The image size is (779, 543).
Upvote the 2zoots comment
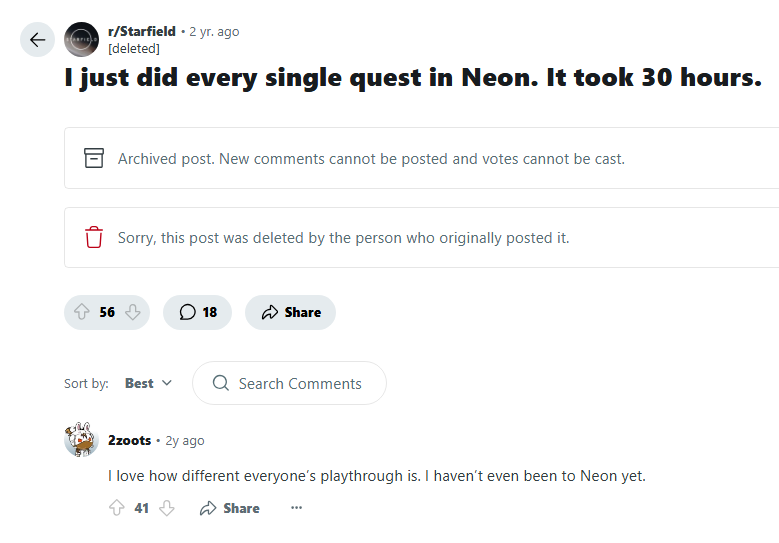(117, 508)
